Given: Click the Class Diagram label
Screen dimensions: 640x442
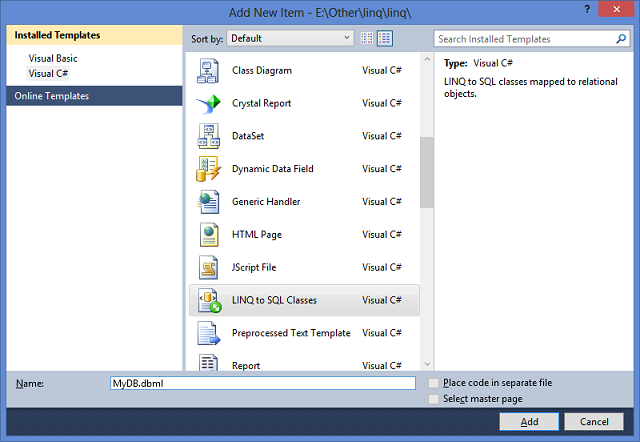Looking at the screenshot, I should click(262, 71).
